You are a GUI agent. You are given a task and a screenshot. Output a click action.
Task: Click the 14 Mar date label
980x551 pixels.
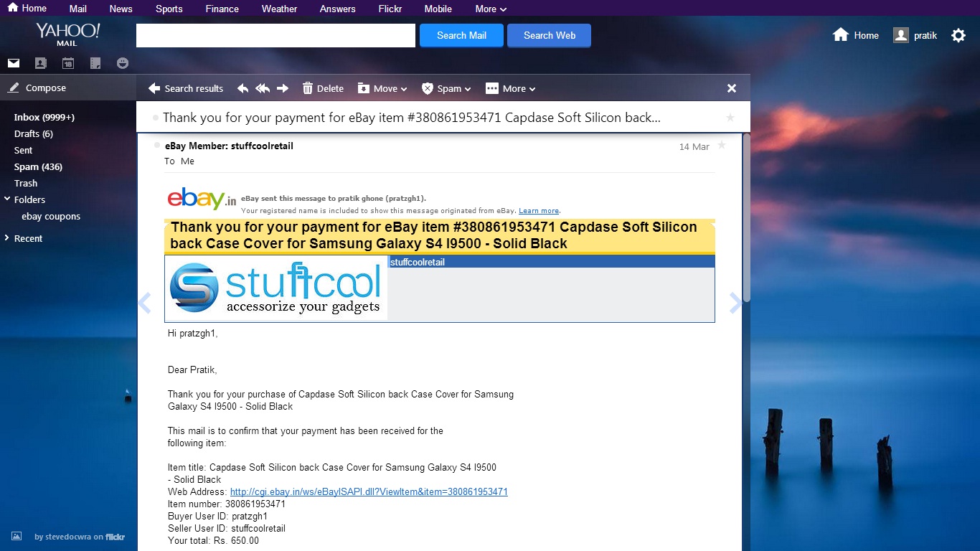[x=694, y=146]
